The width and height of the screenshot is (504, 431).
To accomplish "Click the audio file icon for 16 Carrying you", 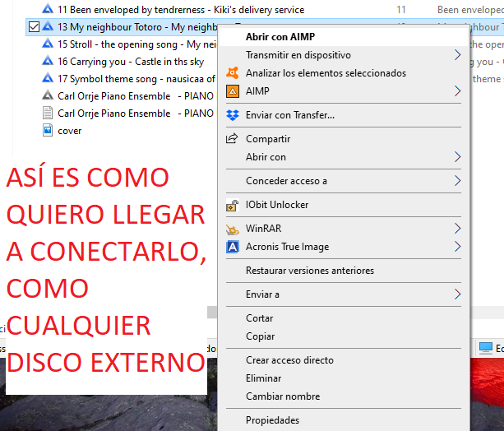I will 48,62.
